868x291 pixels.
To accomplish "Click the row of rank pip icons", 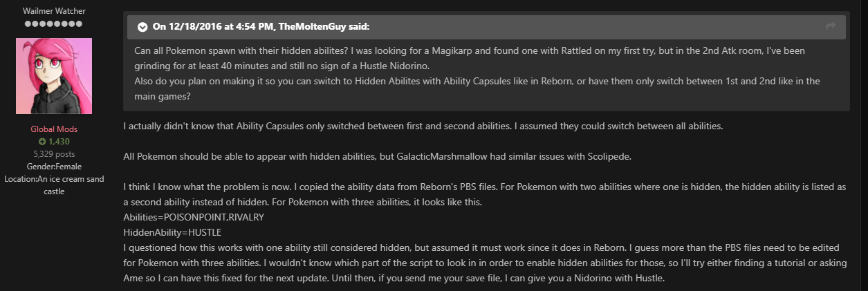I will 54,24.
